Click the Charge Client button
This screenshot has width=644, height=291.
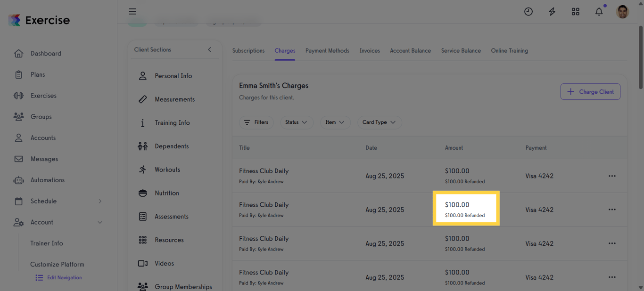tap(590, 91)
